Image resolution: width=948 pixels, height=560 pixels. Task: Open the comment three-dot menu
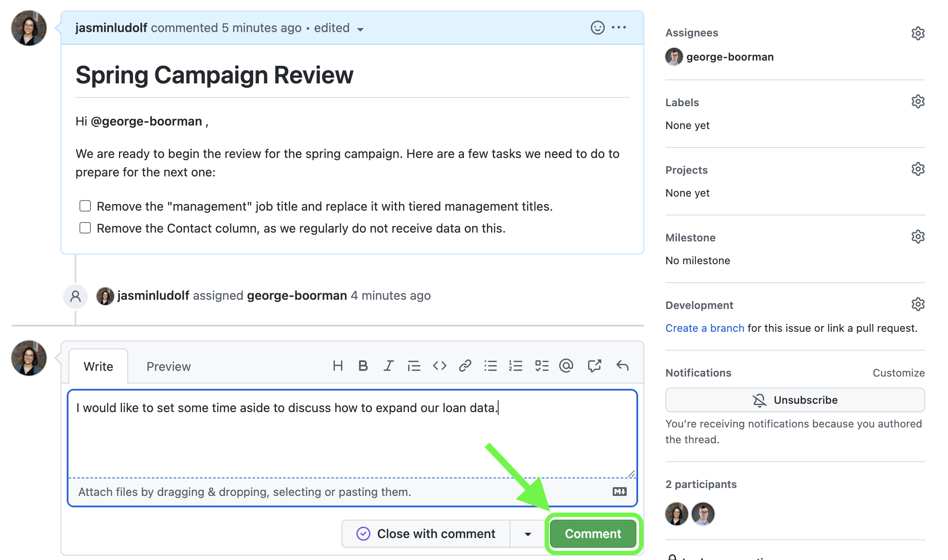pyautogui.click(x=619, y=28)
